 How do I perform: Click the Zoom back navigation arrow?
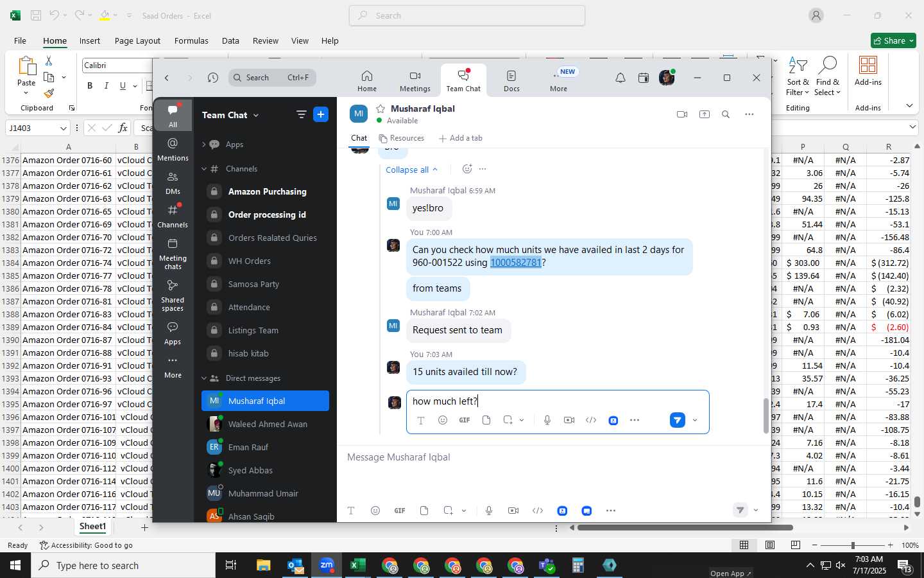tap(167, 78)
